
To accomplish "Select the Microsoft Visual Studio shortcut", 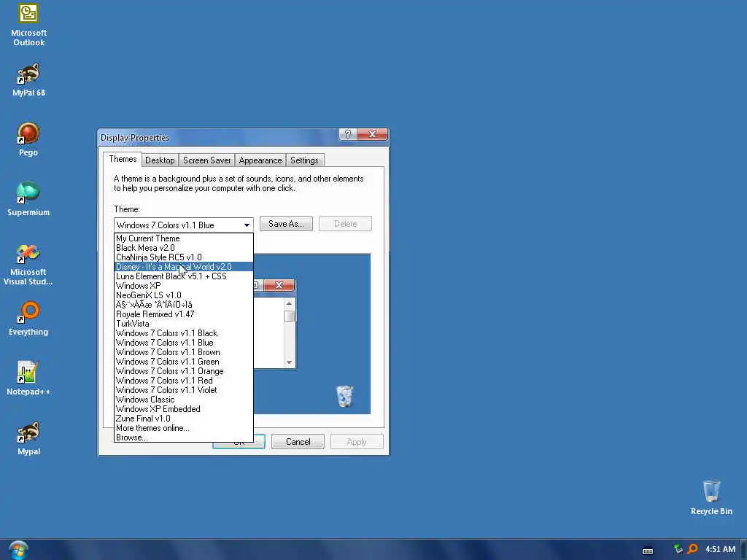I will pyautogui.click(x=28, y=264).
